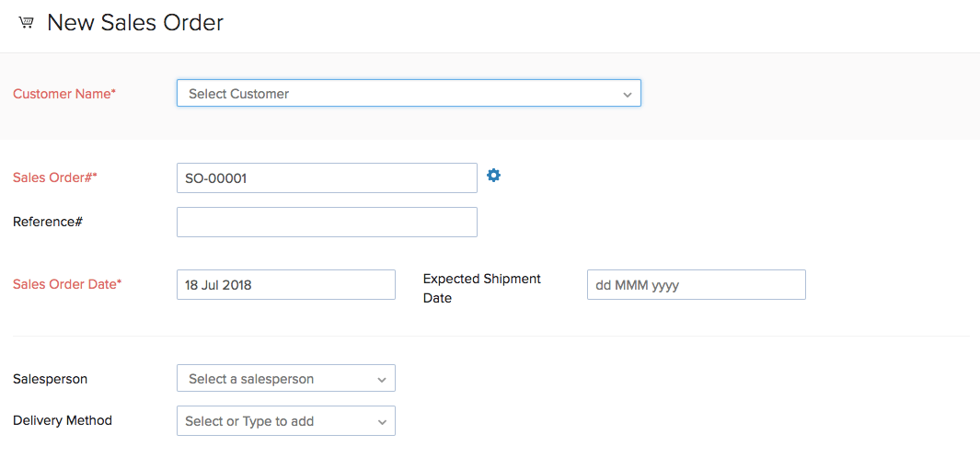Click the chevron arrow in Customer field
Image resolution: width=980 pixels, height=469 pixels.
point(627,95)
